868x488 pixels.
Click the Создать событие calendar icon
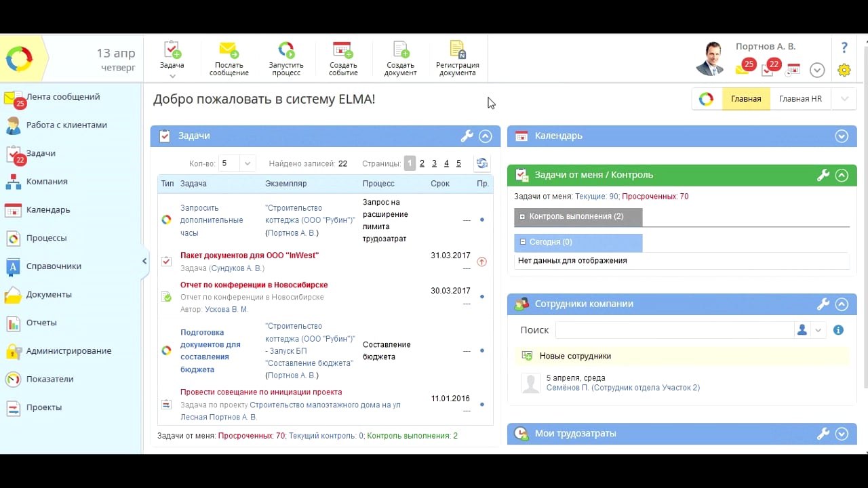click(342, 49)
